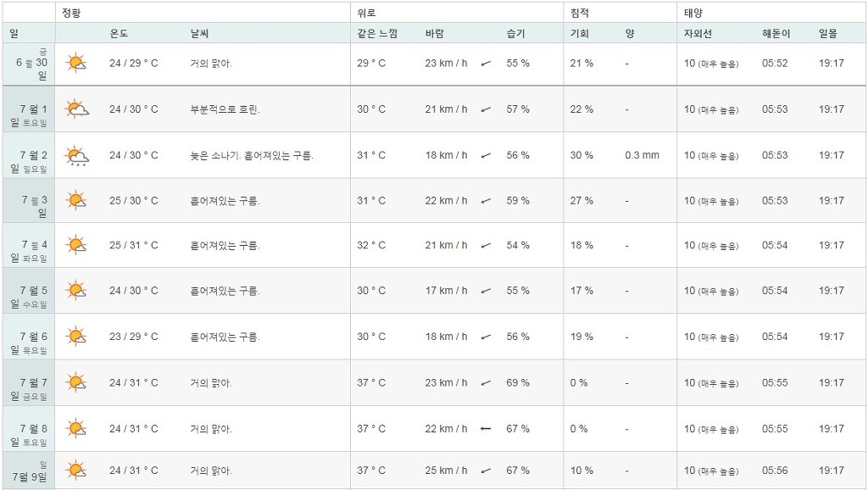The height and width of the screenshot is (490, 868).
Task: Click the 부분적으로 흐린 description text
Action: click(x=225, y=109)
